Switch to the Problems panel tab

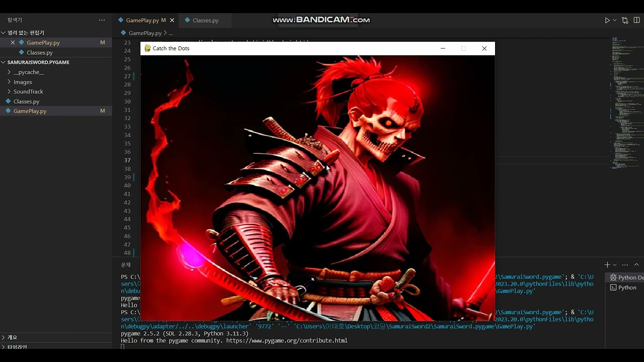pyautogui.click(x=126, y=265)
